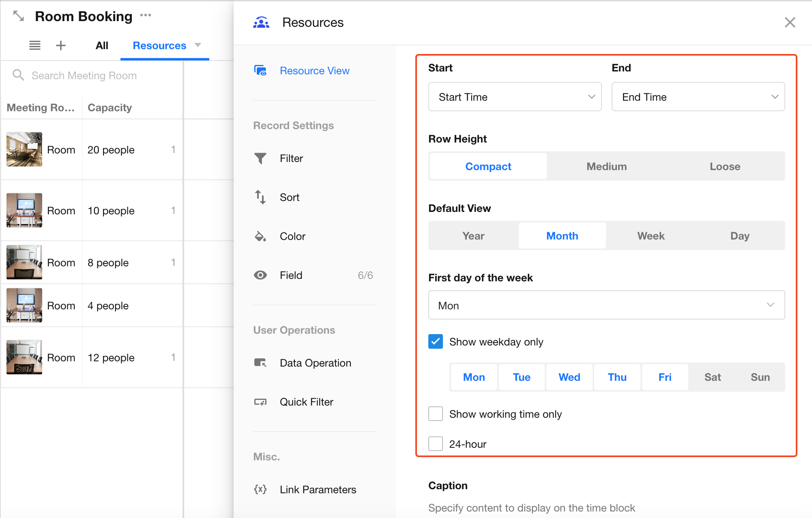Viewport: 812px width, 518px height.
Task: Open the Start Time dropdown
Action: [x=515, y=97]
